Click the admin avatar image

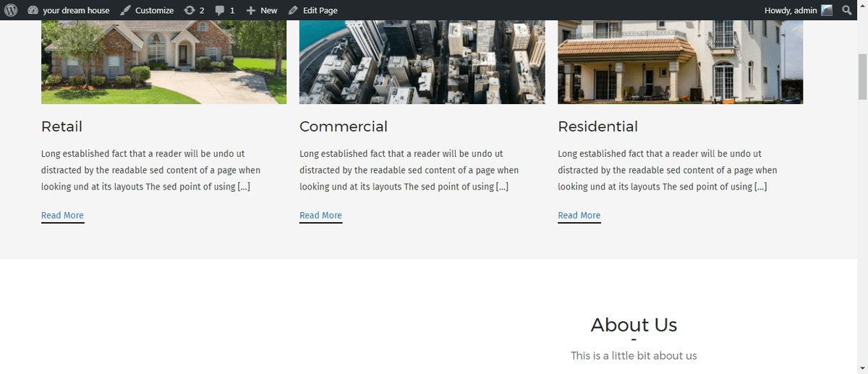(827, 10)
